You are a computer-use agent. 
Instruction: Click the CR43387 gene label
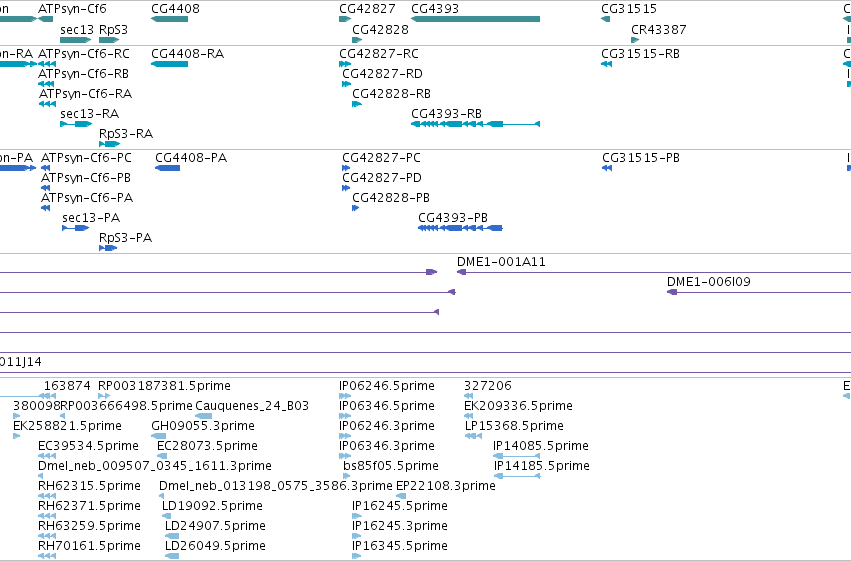click(x=659, y=29)
